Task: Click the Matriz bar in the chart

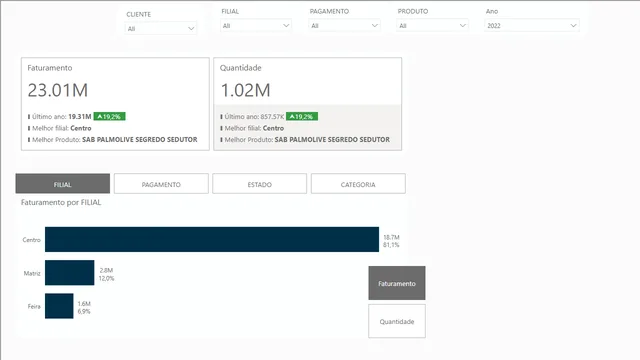Action: pos(69,273)
